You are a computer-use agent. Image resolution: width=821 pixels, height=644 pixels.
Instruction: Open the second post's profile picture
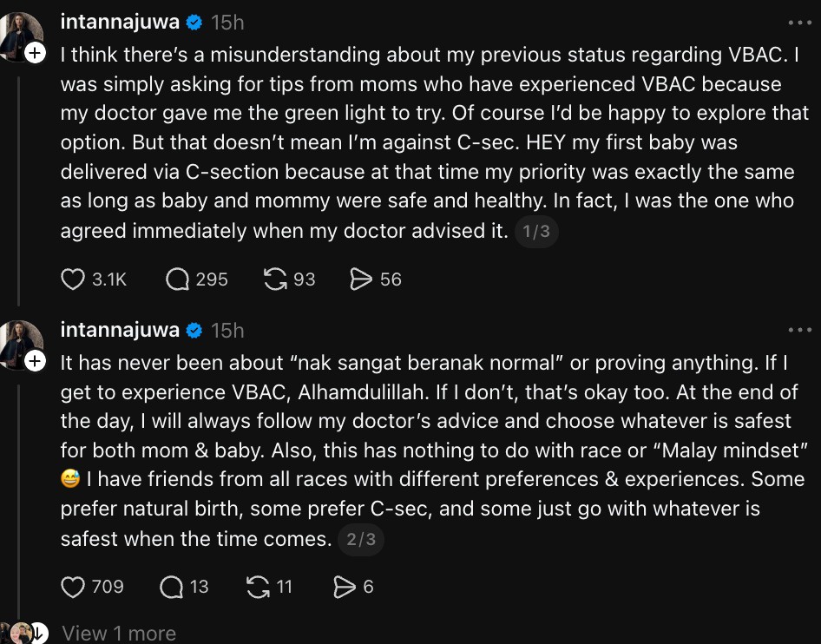coord(21,345)
